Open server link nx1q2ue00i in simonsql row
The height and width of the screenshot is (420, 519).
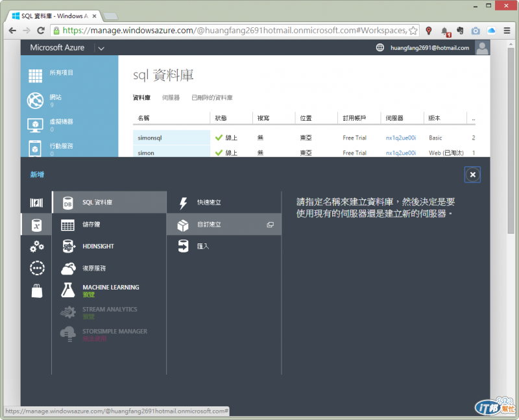[401, 138]
